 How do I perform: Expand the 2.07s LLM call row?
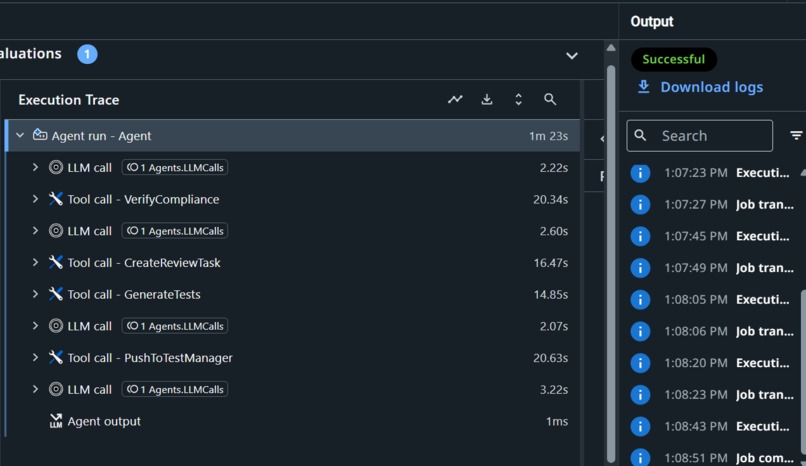click(35, 326)
